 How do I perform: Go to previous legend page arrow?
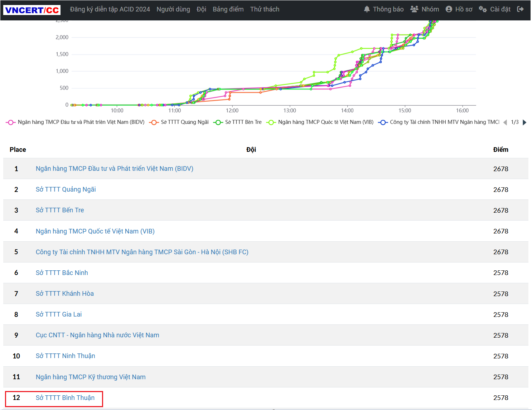pos(505,122)
